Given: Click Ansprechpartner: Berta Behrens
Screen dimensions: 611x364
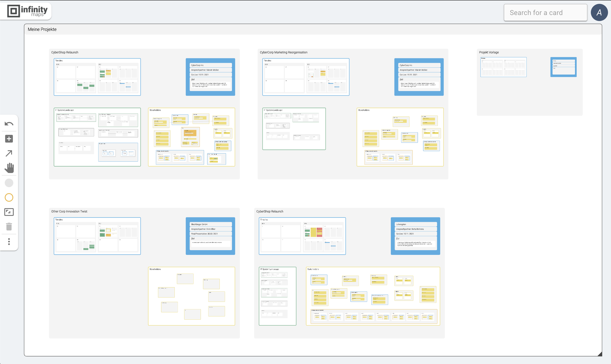Looking at the screenshot, I should tap(410, 229).
